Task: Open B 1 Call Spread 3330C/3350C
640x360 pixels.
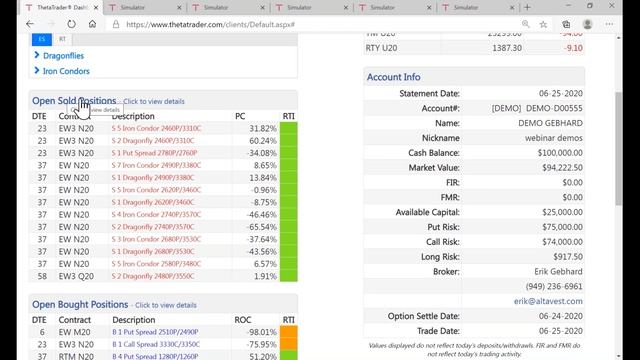Action: tap(156, 344)
